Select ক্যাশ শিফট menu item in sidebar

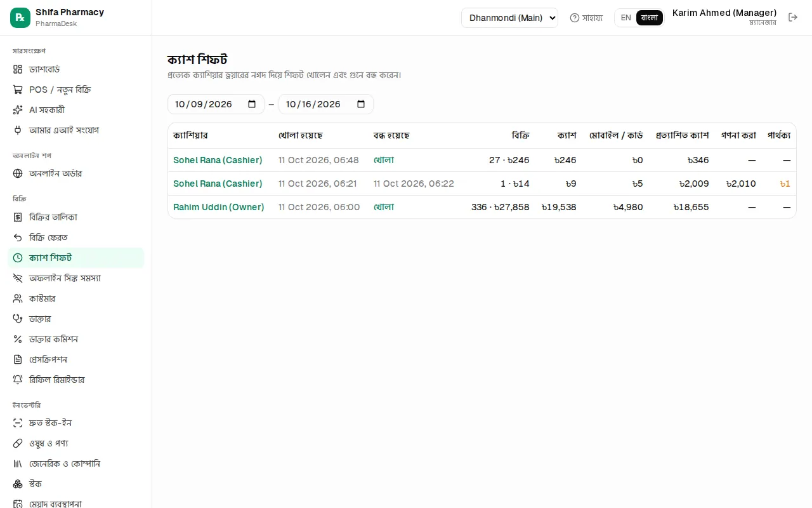pos(76,258)
